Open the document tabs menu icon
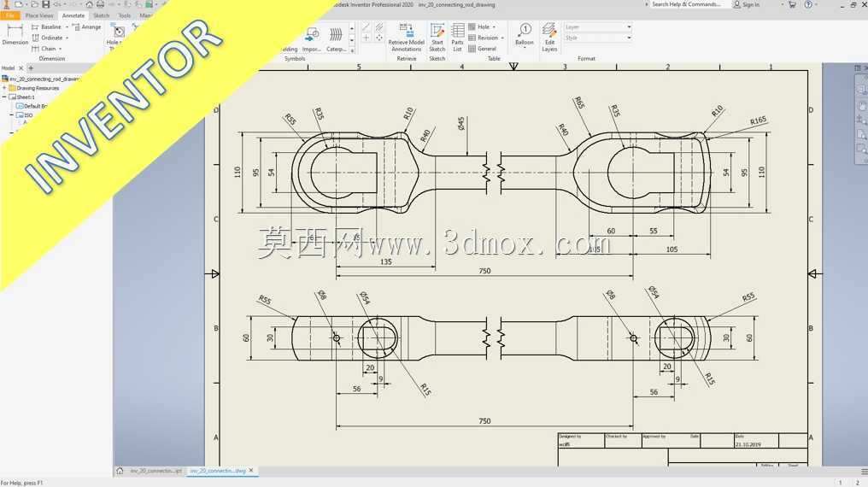Screen dimensions: 868x487 click(864, 471)
